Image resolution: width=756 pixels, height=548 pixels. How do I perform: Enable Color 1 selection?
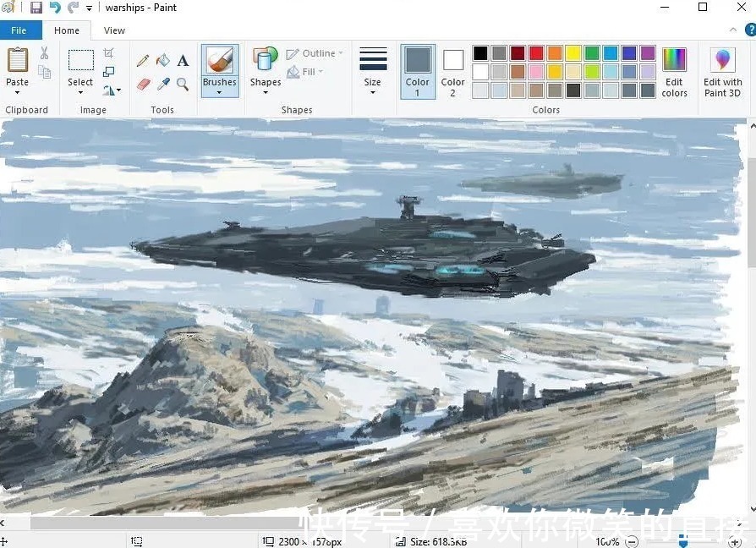(x=417, y=71)
